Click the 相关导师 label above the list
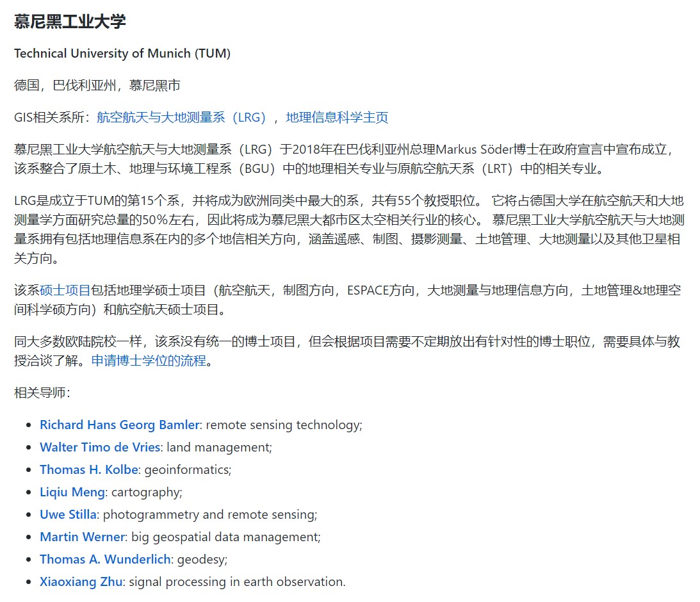Viewport: 700px width, 602px height. click(x=42, y=393)
